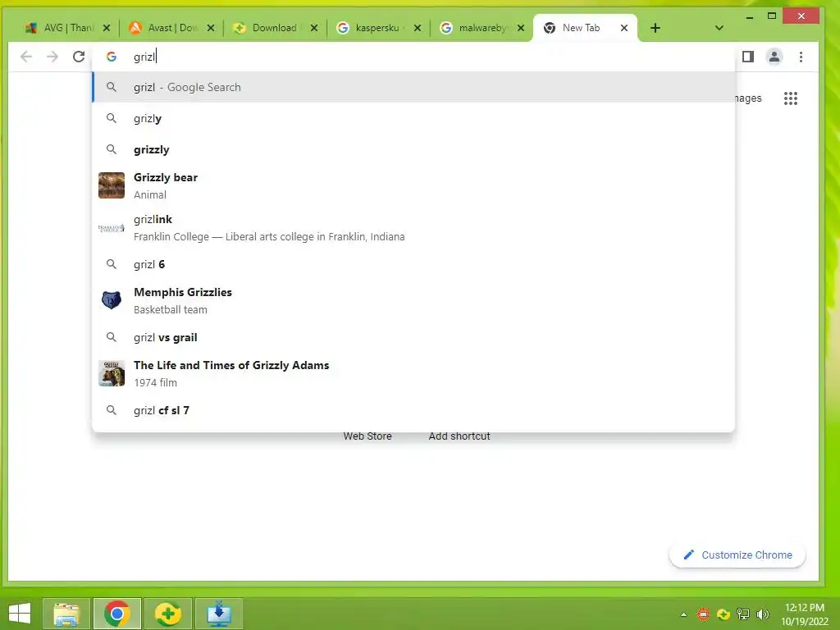Select Life and Times of Grizzly Adams
Screen dimensions: 840x630
pos(413,373)
